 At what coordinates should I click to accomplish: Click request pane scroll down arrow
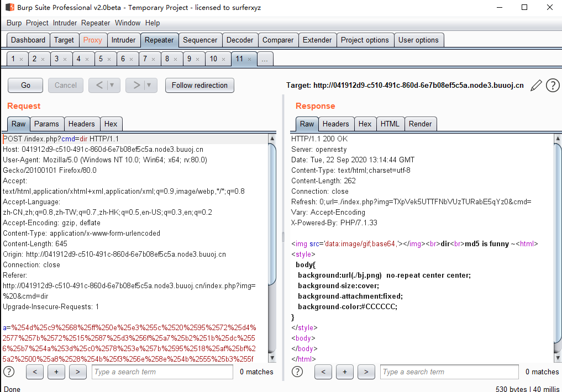click(x=272, y=358)
